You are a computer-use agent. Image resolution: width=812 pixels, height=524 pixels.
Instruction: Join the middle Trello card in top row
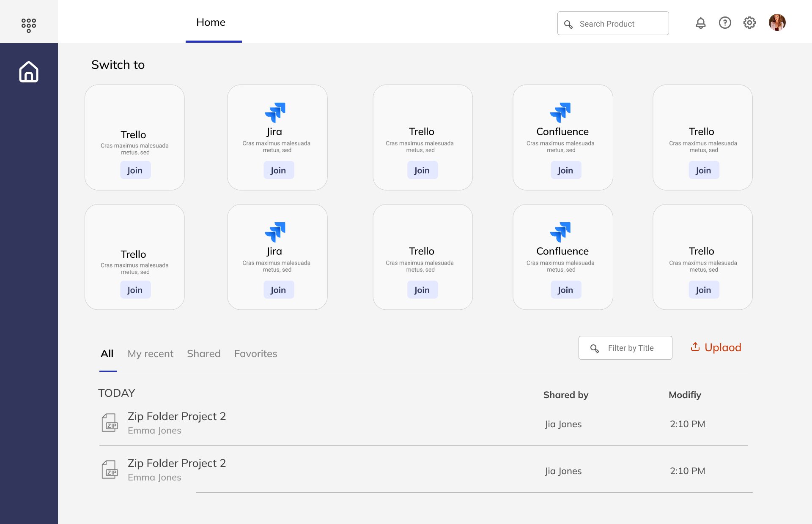coord(422,170)
